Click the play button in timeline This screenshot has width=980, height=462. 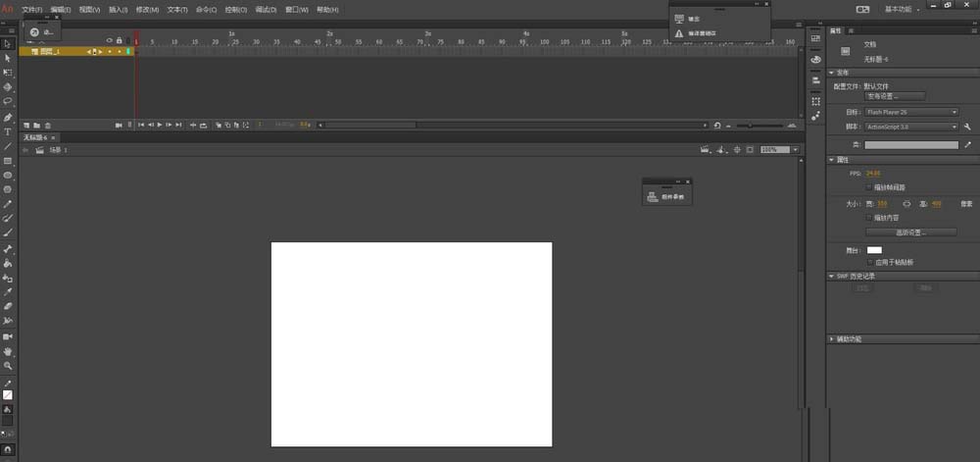(160, 125)
